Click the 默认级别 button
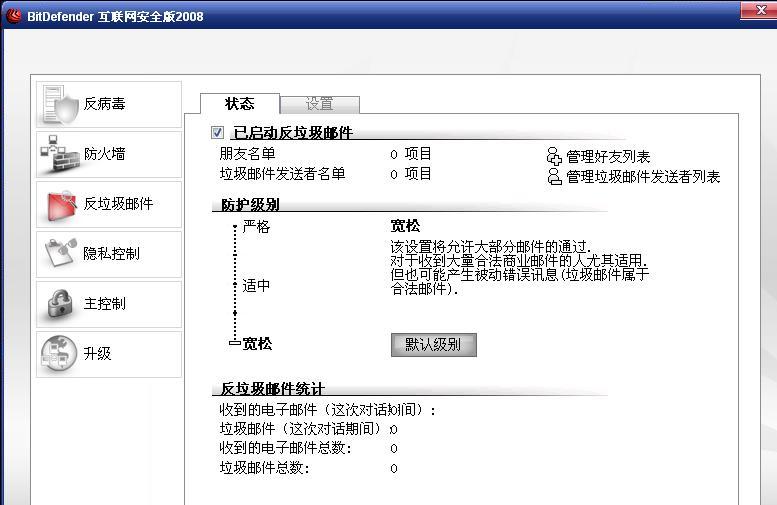Viewport: 777px width, 505px height. (x=434, y=344)
